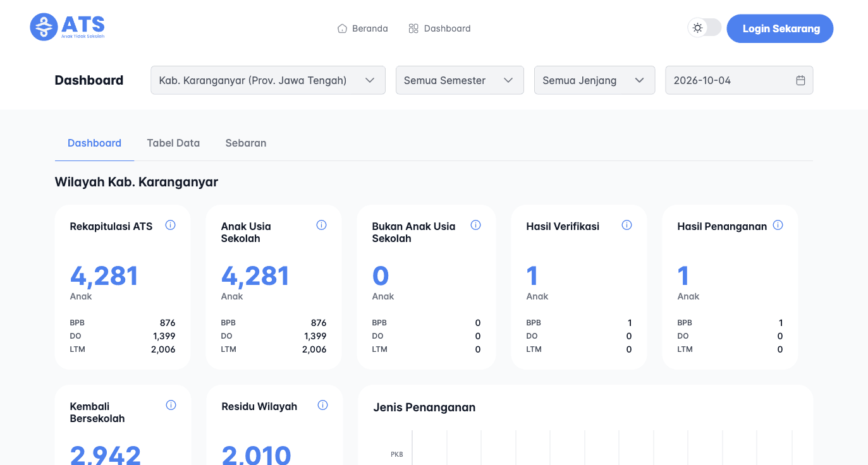This screenshot has width=868, height=465.
Task: Open Dashboard link in top navigation
Action: [439, 28]
